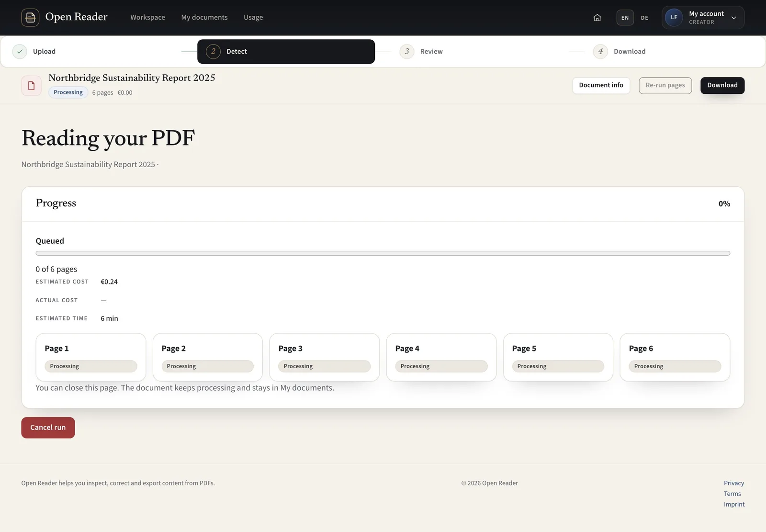Cancel the run
The height and width of the screenshot is (532, 766).
pos(48,428)
